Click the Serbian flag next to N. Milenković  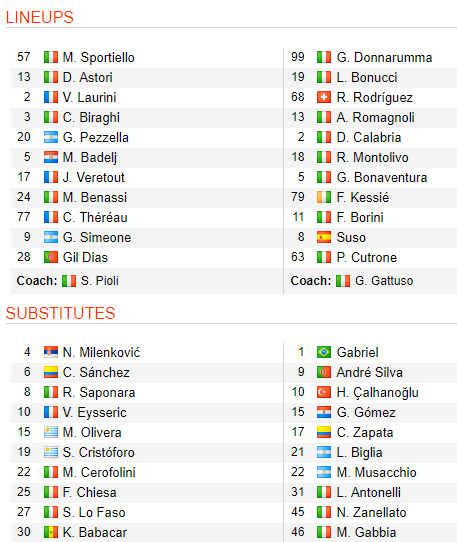point(51,352)
